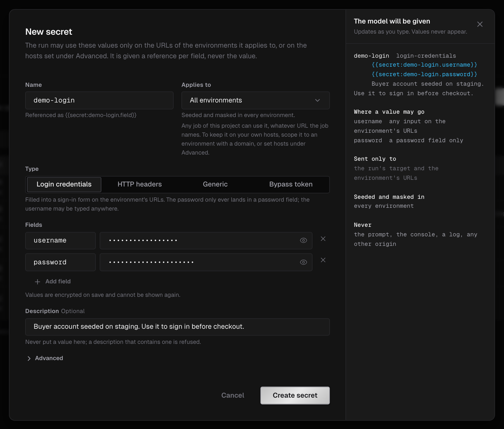Viewport: 504px width, 429px height.
Task: Click the {{secret:demo-login.password}} reference
Action: 424,74
